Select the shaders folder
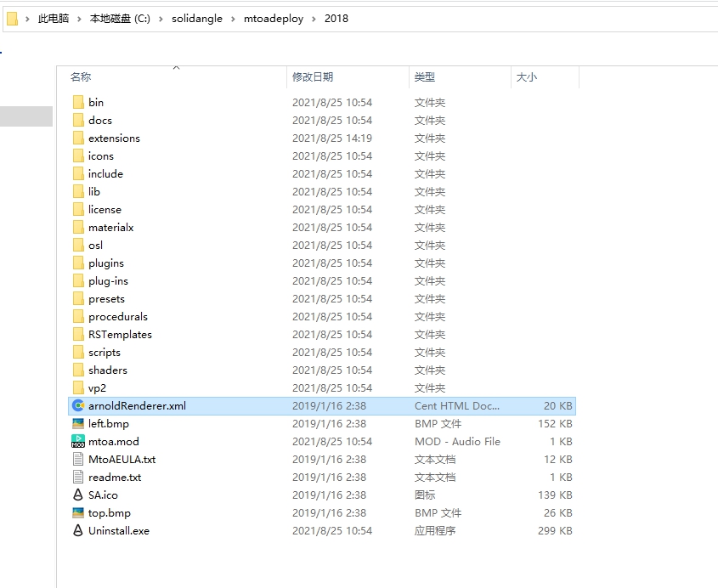 tap(108, 370)
